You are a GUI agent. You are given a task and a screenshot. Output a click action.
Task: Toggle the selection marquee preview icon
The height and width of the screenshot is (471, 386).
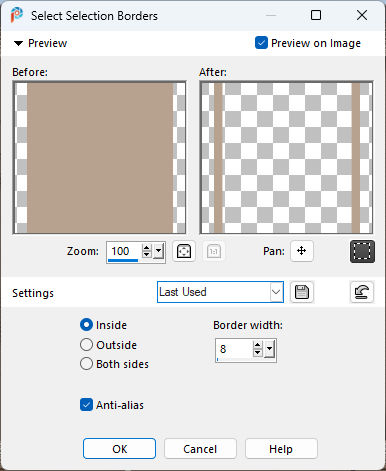(x=362, y=251)
